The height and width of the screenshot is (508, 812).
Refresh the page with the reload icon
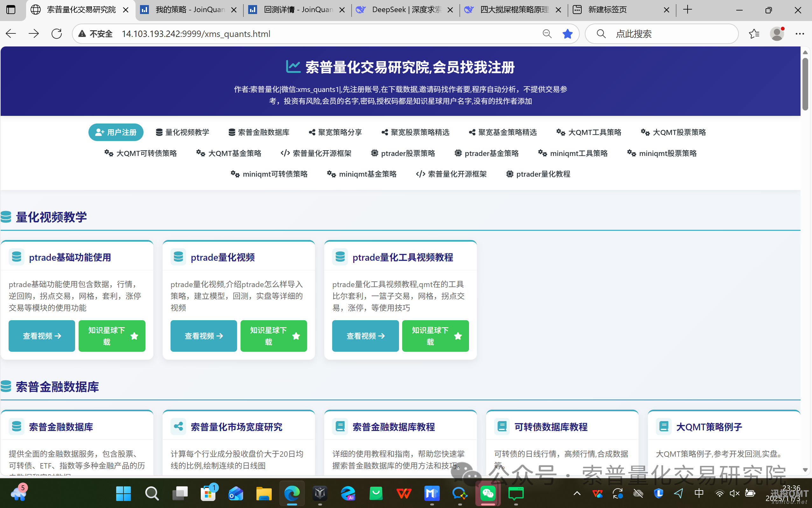click(56, 34)
